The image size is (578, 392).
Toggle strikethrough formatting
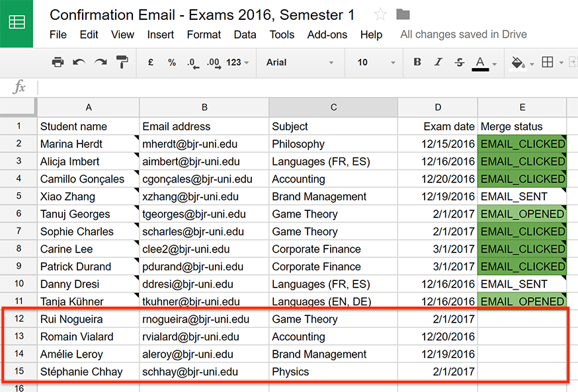[x=460, y=62]
